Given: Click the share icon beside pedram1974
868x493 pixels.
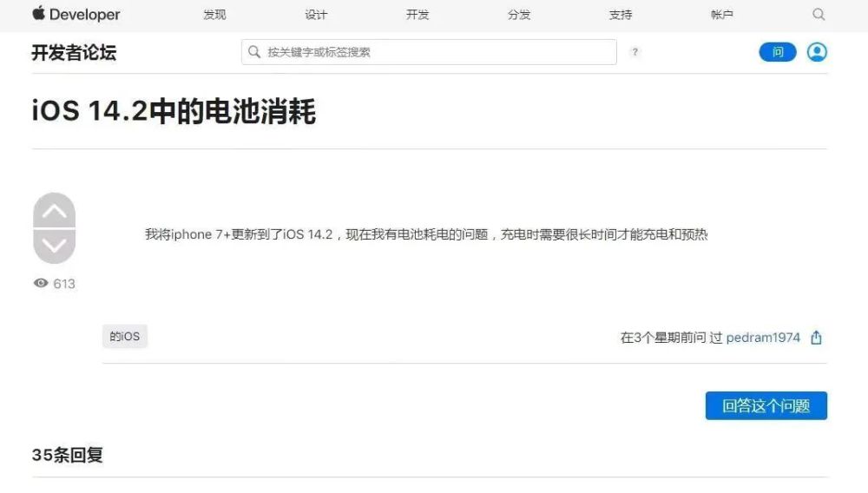Looking at the screenshot, I should (x=816, y=338).
